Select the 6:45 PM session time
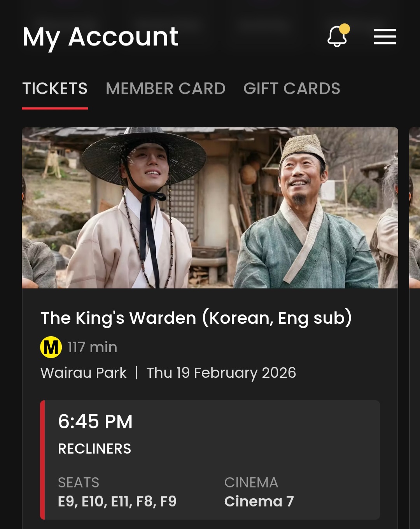The height and width of the screenshot is (529, 420). pyautogui.click(x=95, y=422)
